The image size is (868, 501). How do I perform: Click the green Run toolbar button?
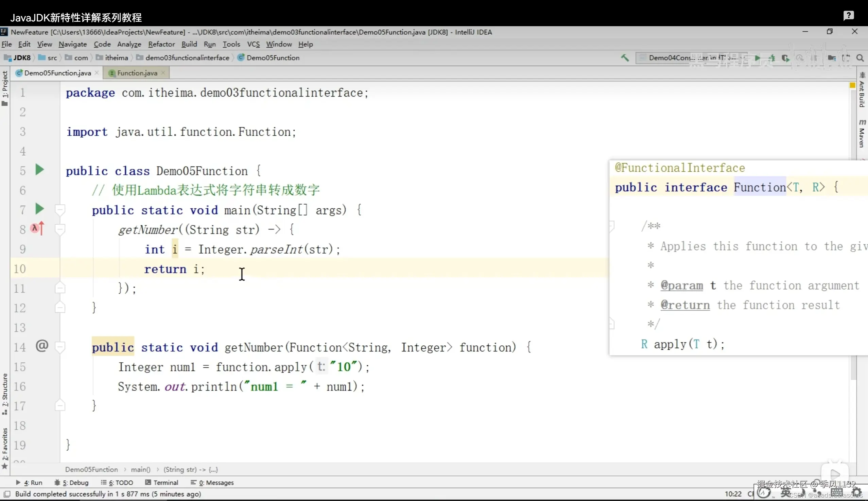click(x=757, y=58)
